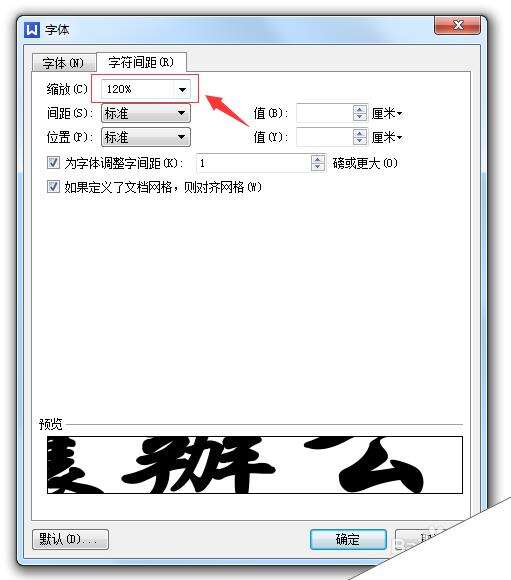
Task: Decrease the kerning 磅或更大 spinner value
Action: pos(317,167)
